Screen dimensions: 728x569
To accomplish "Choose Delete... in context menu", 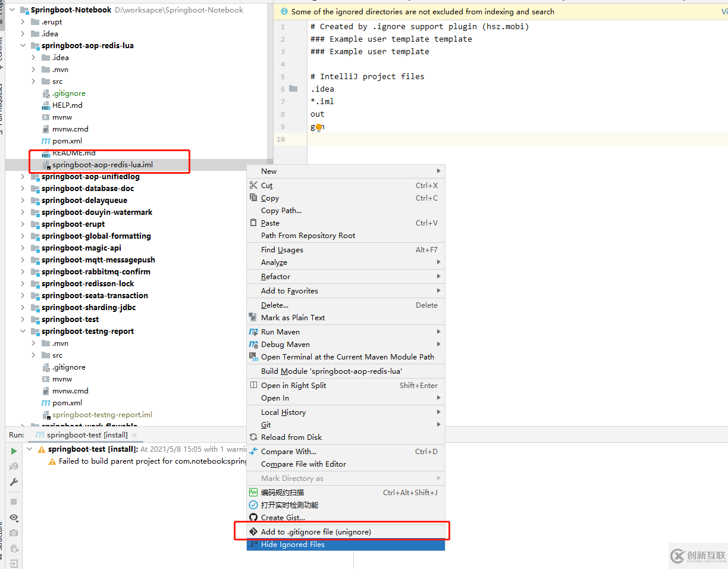I will (x=346, y=305).
